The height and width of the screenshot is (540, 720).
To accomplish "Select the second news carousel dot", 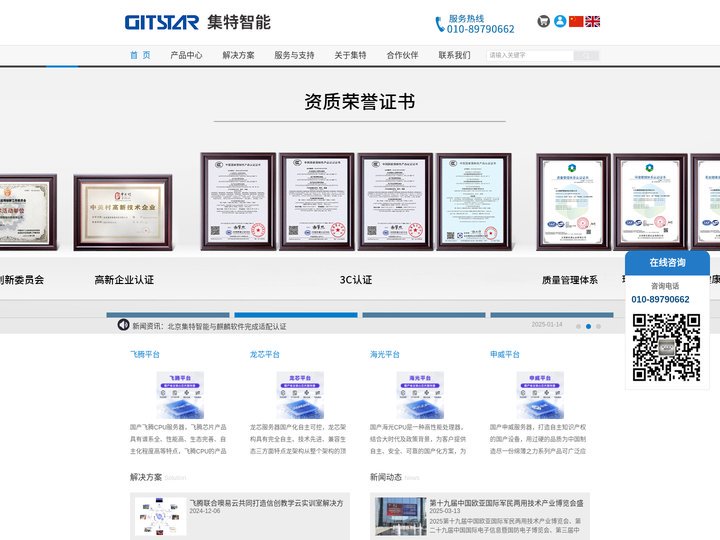I will 588,326.
